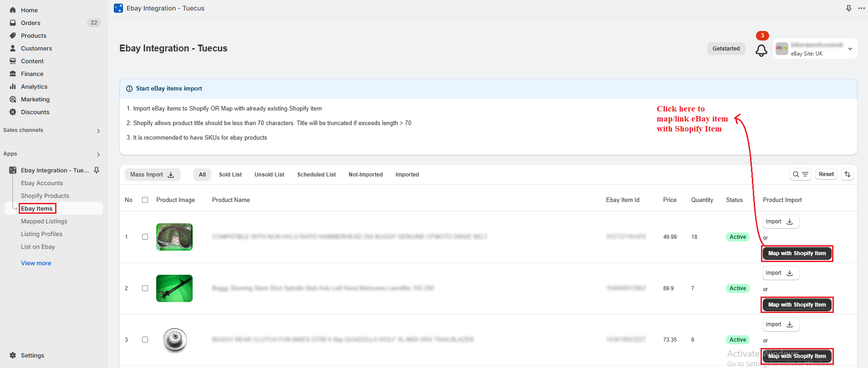Switch to Sold List tab
Image resolution: width=868 pixels, height=368 pixels.
pos(230,174)
